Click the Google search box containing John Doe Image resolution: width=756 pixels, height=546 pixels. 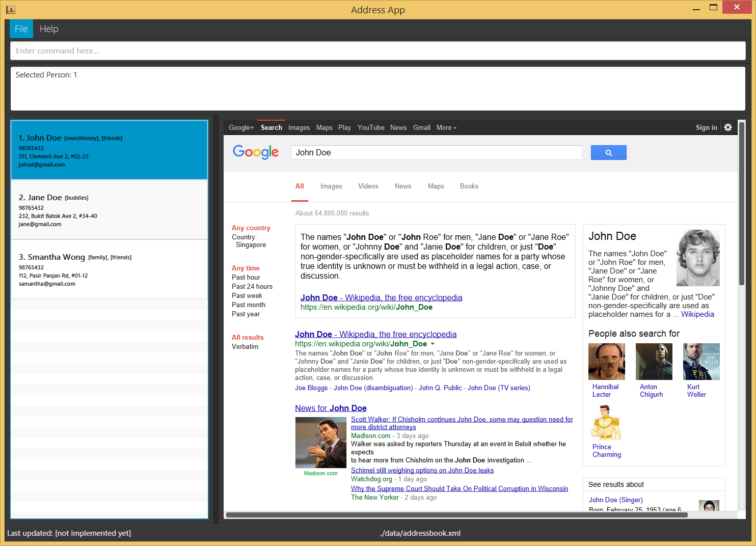coord(437,152)
